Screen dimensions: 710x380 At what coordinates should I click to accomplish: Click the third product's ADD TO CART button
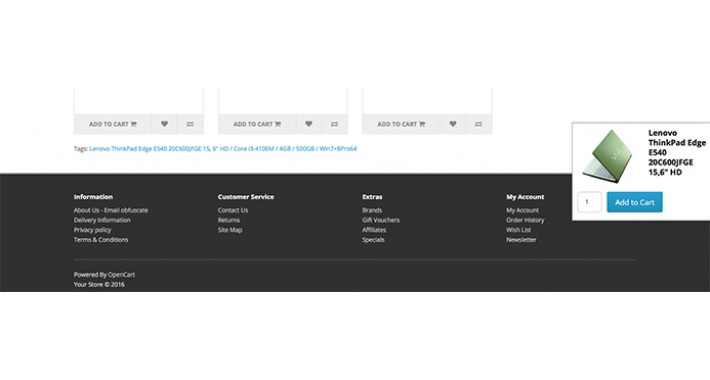(x=401, y=124)
